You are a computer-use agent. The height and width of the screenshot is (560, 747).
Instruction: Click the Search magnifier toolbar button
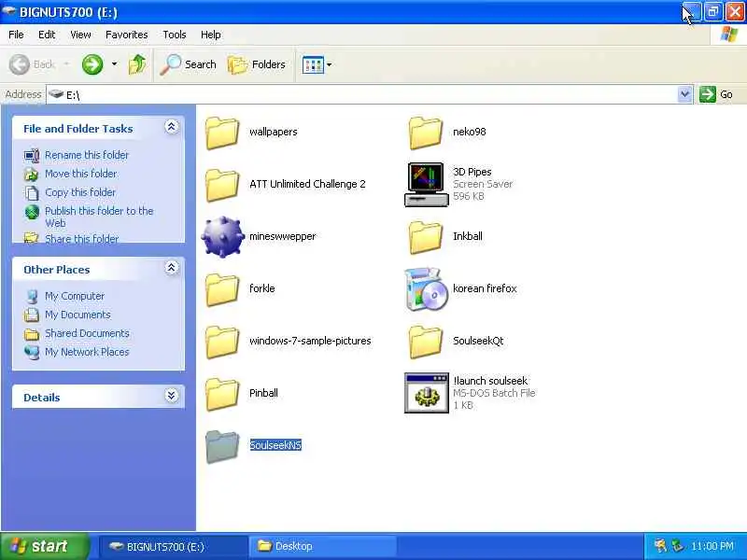click(x=188, y=64)
